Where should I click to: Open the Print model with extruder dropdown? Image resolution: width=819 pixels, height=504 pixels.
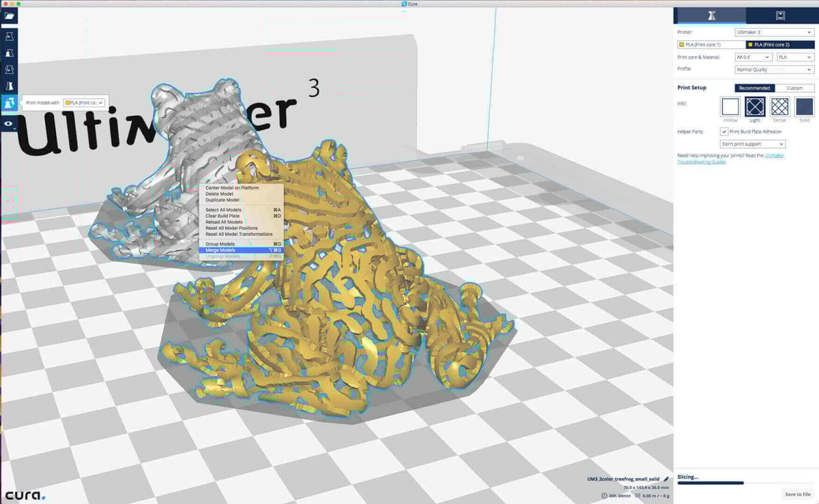click(84, 102)
